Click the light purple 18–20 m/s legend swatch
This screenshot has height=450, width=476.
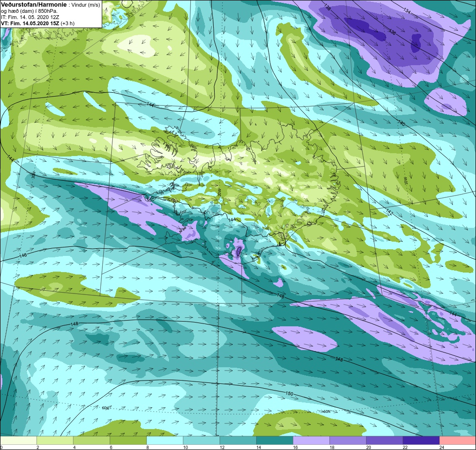(x=348, y=440)
